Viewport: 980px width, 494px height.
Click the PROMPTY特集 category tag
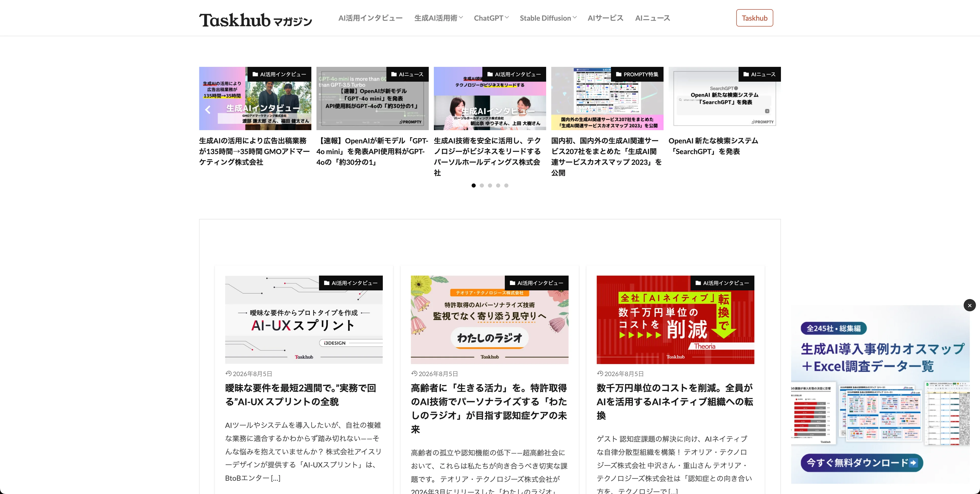pyautogui.click(x=637, y=74)
